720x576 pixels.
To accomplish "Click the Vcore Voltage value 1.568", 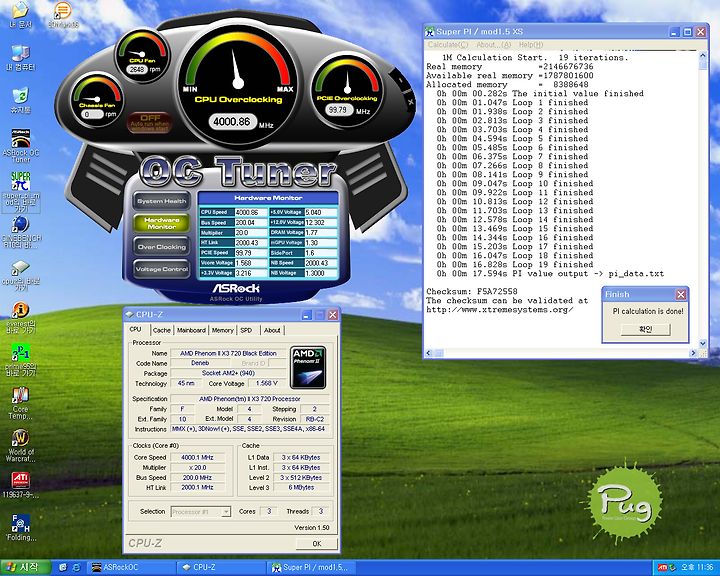I will pos(251,263).
